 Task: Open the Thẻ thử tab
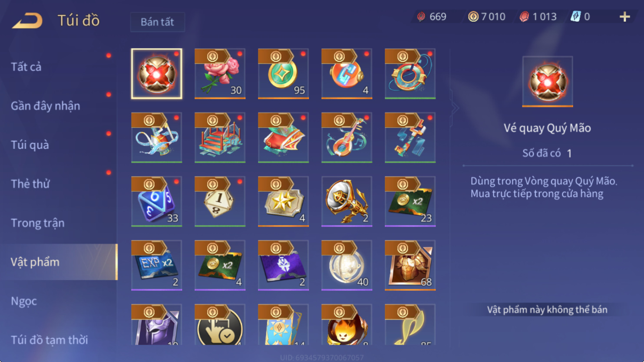[x=30, y=184]
